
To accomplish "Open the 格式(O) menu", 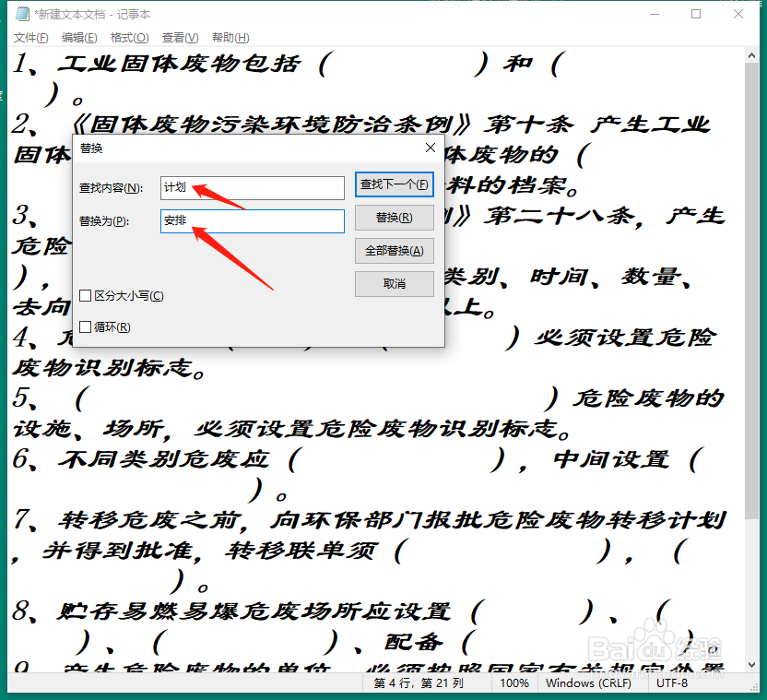I will [x=129, y=38].
